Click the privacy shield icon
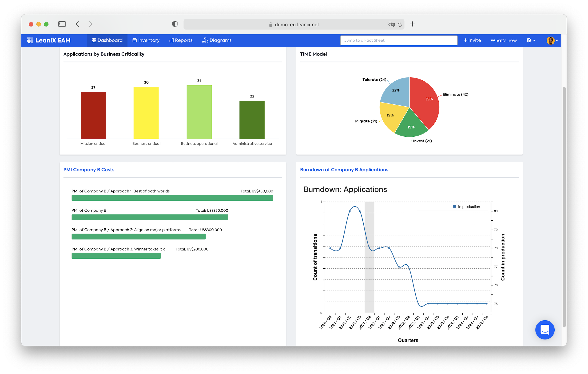588x374 pixels. pyautogui.click(x=175, y=24)
